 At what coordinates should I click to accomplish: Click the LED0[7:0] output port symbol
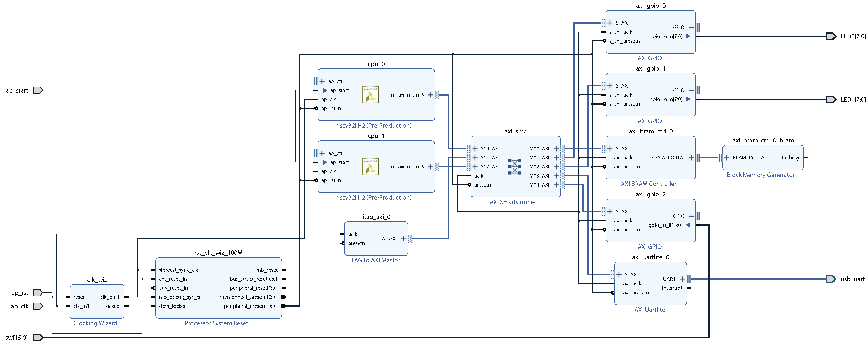831,36
